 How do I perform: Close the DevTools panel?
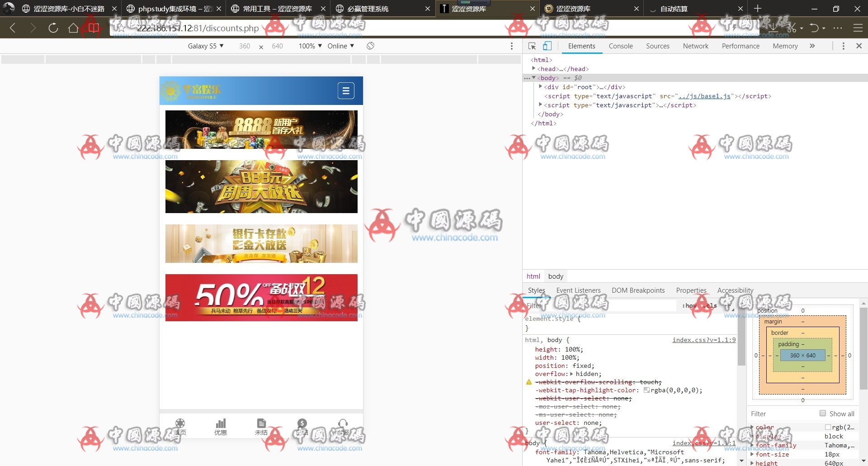point(859,46)
